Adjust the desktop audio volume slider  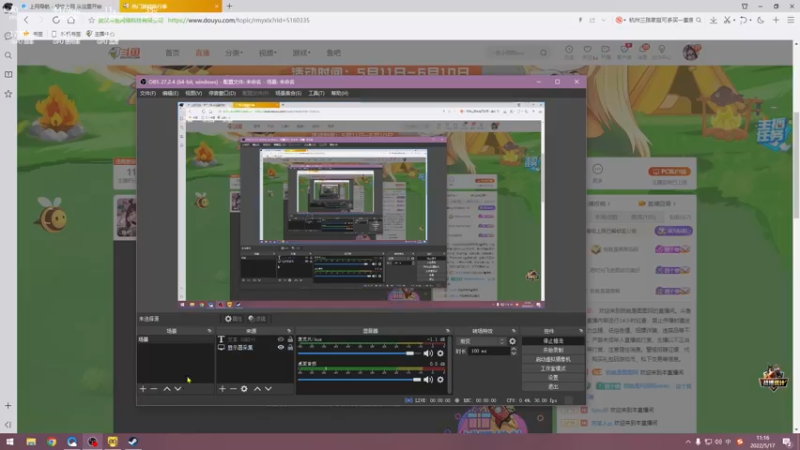tap(359, 380)
